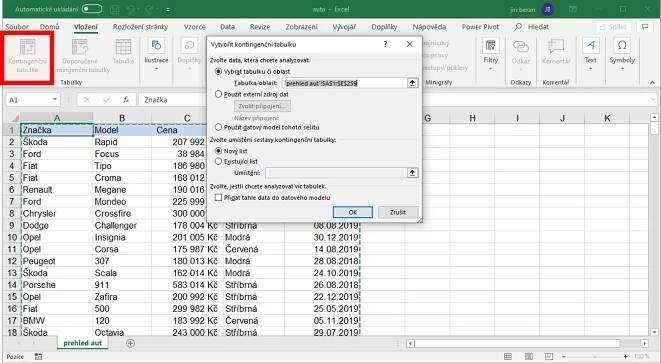Screen dimensions: 661x363
Task: Check Přidat tahle data do datového modelu
Action: click(218, 197)
